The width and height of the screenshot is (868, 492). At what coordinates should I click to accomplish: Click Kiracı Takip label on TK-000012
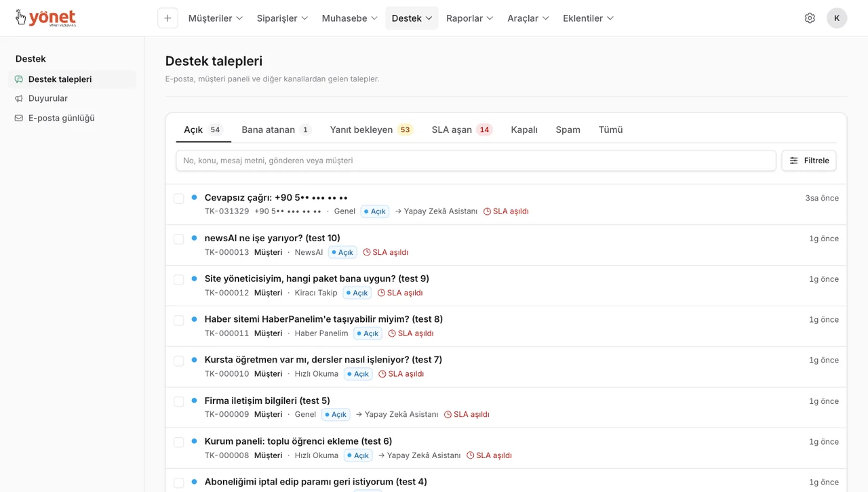[316, 293]
